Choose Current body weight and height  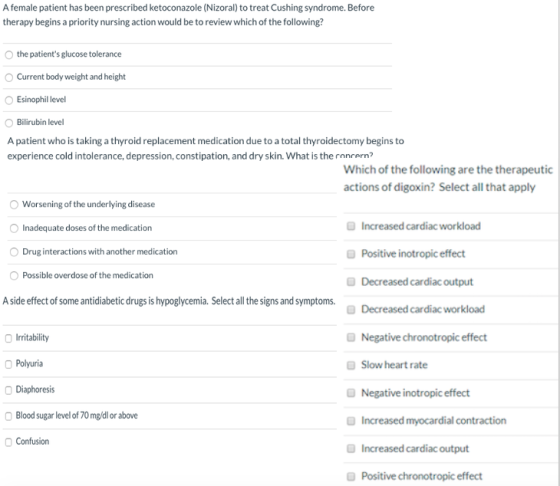[x=9, y=77]
